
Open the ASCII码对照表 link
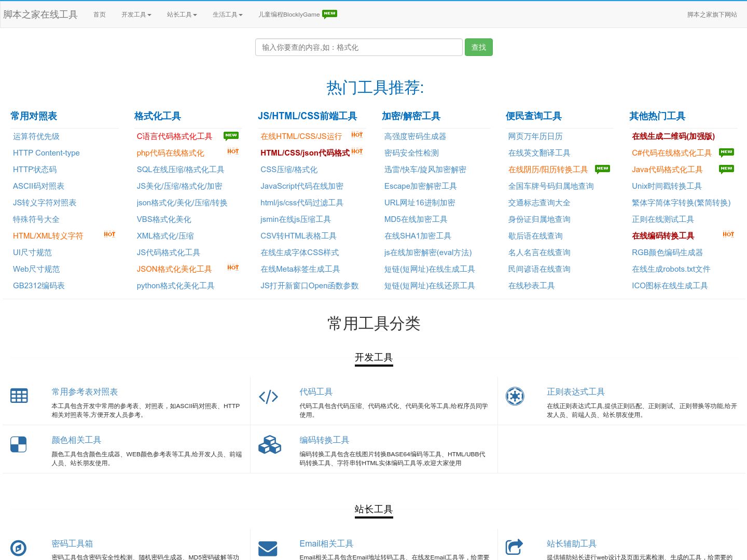[38, 186]
